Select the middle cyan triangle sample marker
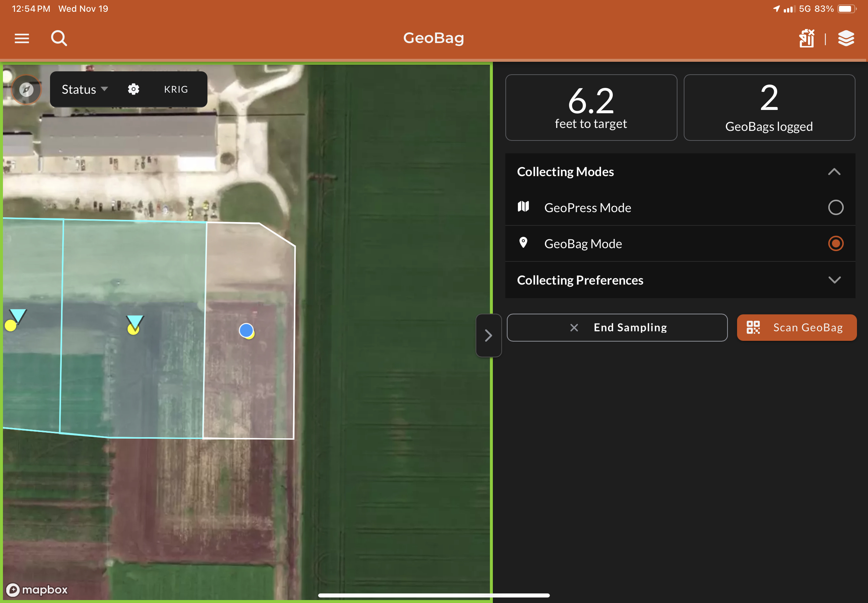 pos(135,322)
